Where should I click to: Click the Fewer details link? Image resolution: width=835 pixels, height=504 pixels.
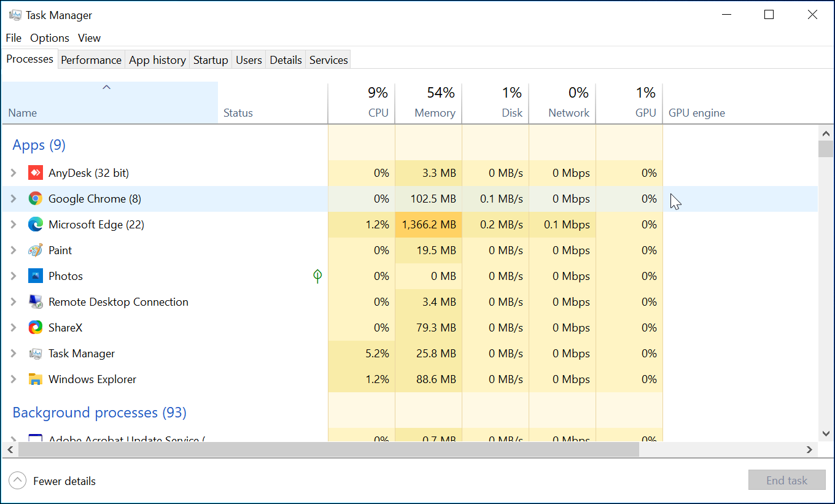64,481
